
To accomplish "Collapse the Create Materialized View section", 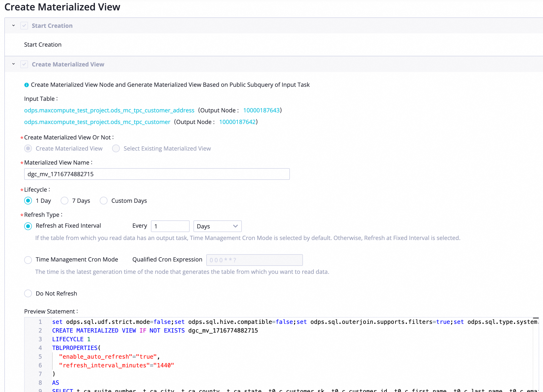I will coord(14,64).
